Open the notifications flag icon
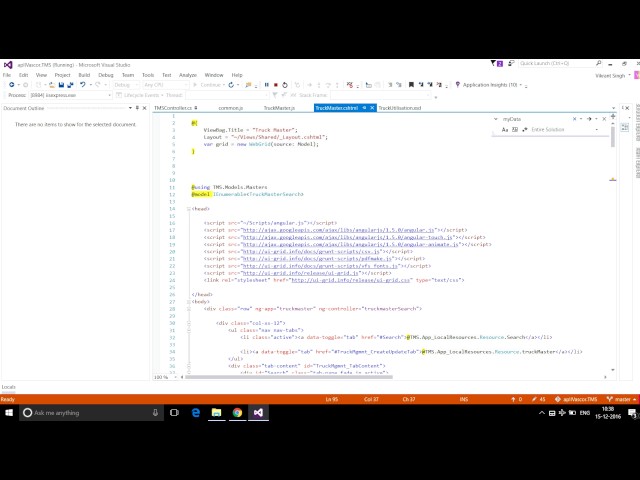 pos(496,63)
